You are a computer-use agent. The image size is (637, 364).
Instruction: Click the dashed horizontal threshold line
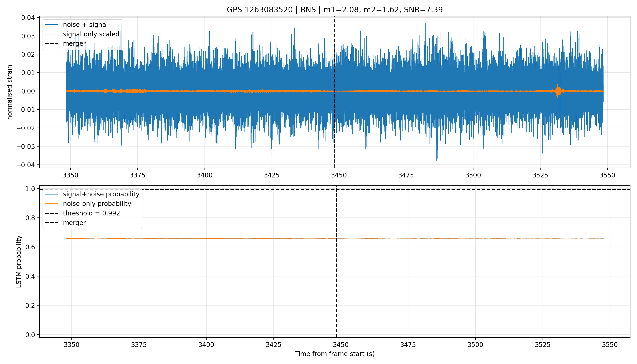tap(335, 190)
